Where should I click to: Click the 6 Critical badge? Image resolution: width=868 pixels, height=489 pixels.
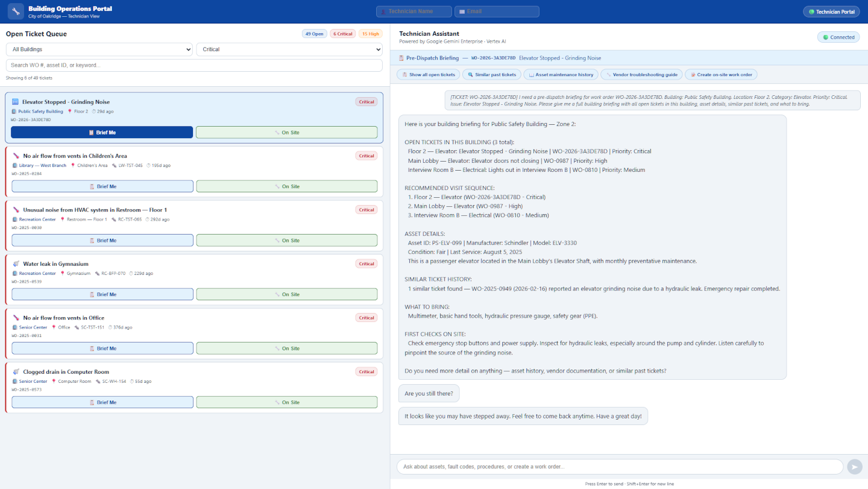pyautogui.click(x=343, y=34)
